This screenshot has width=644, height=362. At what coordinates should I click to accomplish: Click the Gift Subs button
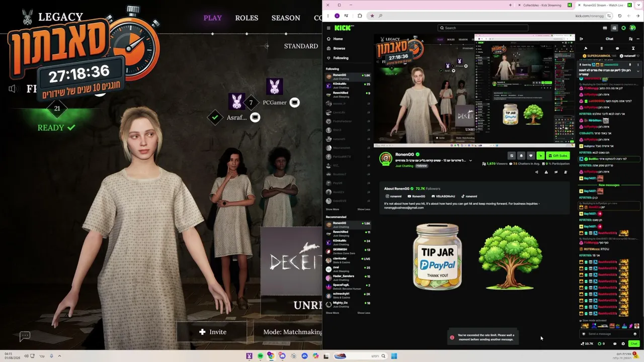point(558,156)
